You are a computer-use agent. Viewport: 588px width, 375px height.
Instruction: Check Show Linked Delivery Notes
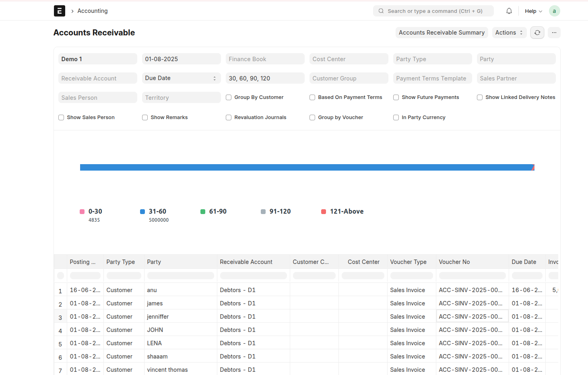(x=480, y=97)
